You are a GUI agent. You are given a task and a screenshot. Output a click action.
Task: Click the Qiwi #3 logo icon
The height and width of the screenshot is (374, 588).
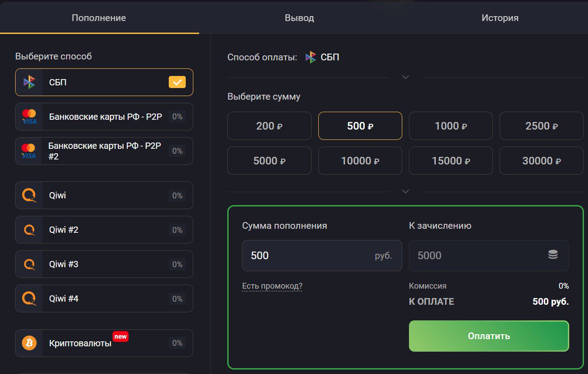29,264
